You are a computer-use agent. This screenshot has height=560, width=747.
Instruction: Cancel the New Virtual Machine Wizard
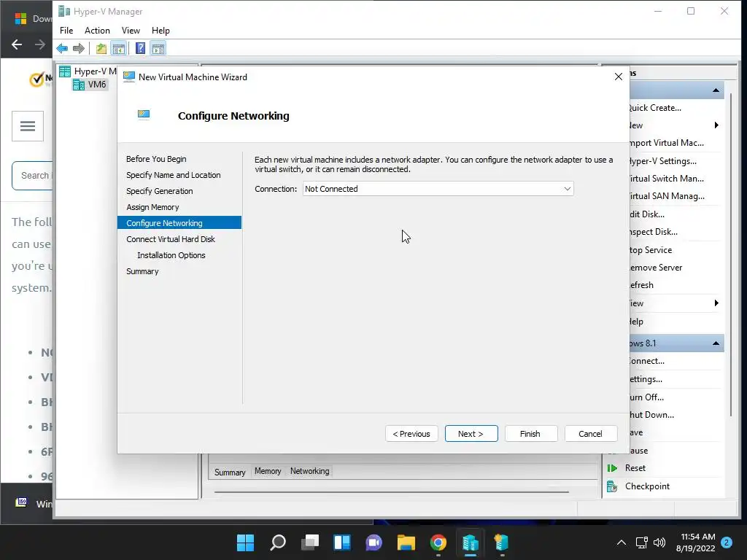pos(591,433)
